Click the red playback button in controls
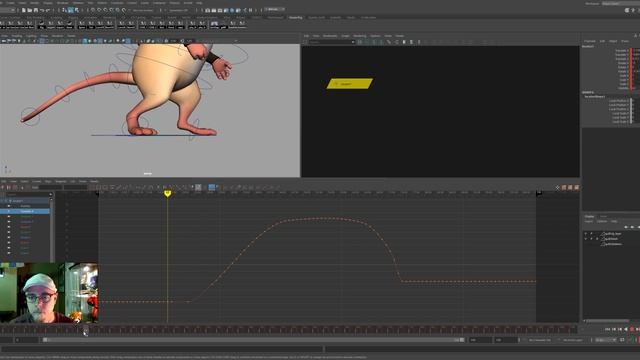 click(632, 329)
